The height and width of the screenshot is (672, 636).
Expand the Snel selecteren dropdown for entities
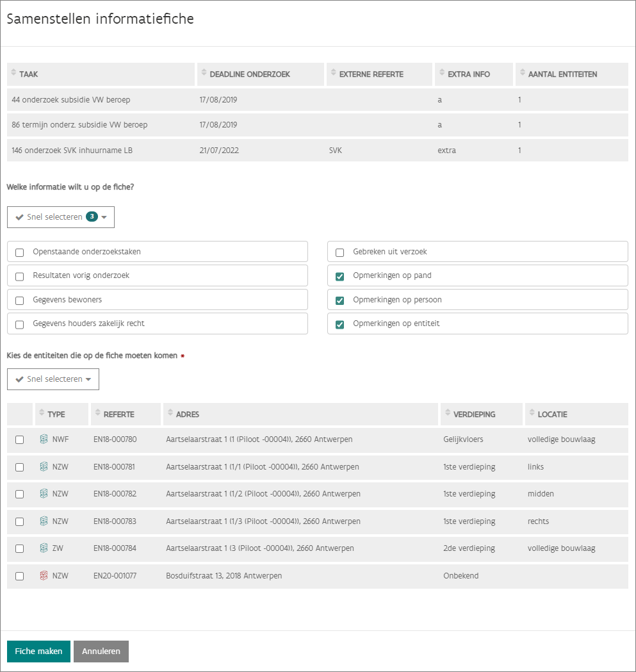point(53,379)
